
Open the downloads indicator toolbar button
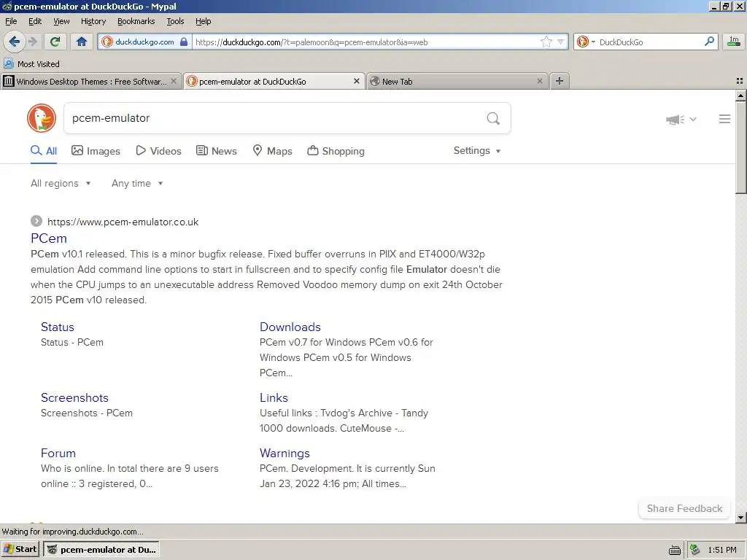click(734, 42)
